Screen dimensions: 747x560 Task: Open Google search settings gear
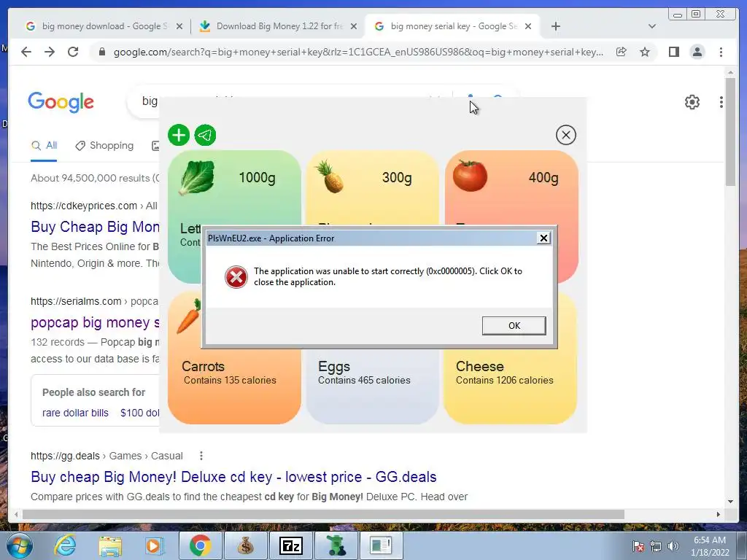pos(692,102)
